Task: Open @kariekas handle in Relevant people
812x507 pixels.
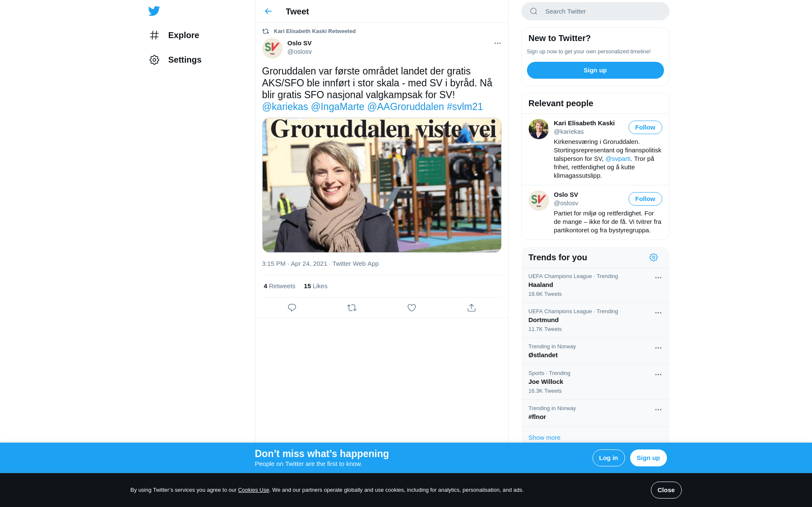Action: (x=568, y=132)
